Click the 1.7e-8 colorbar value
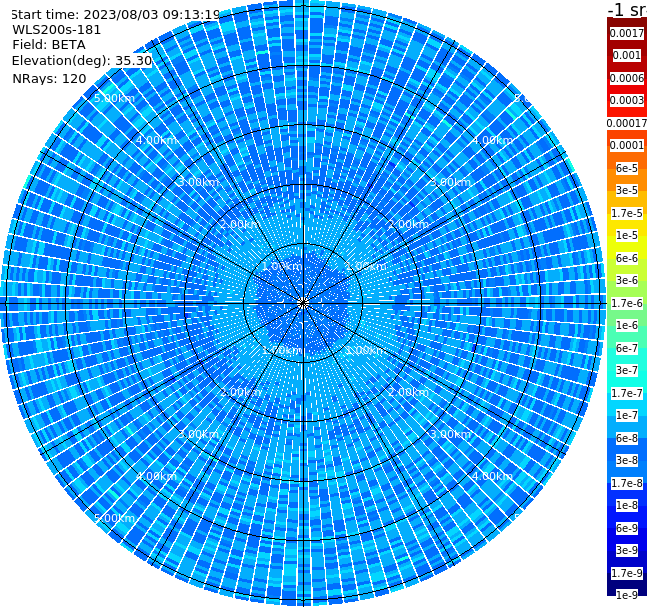 click(x=627, y=483)
